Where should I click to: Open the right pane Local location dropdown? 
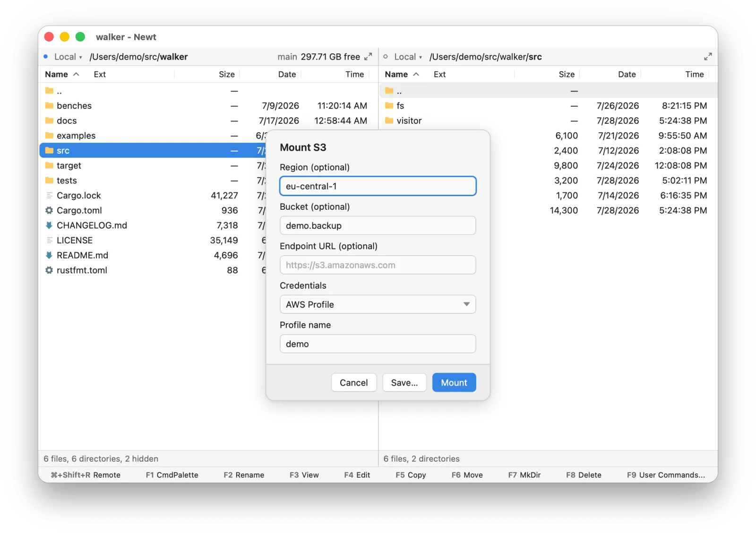tap(408, 57)
